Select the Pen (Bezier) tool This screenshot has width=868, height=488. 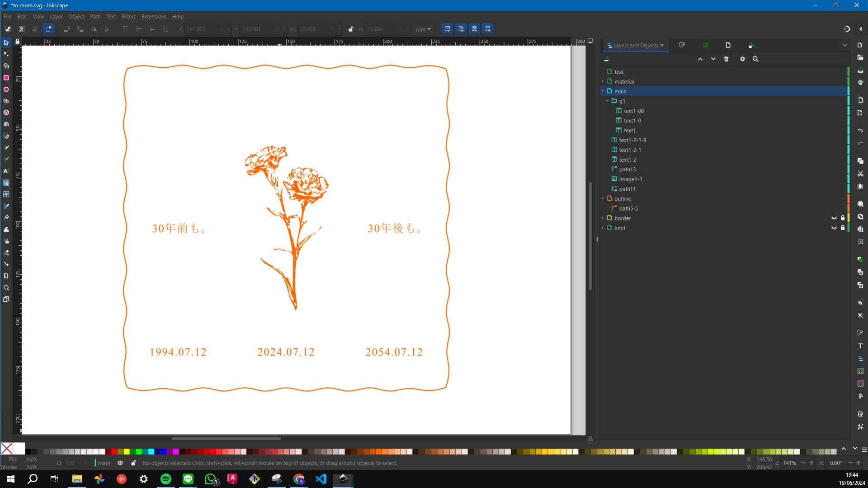coord(6,136)
